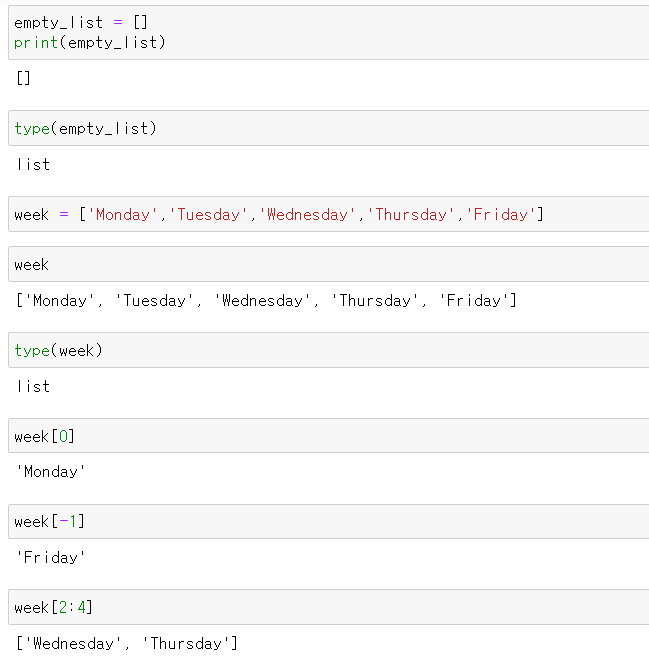649x672 pixels.
Task: Click the week[2:4] code cell
Action: pyautogui.click(x=328, y=607)
